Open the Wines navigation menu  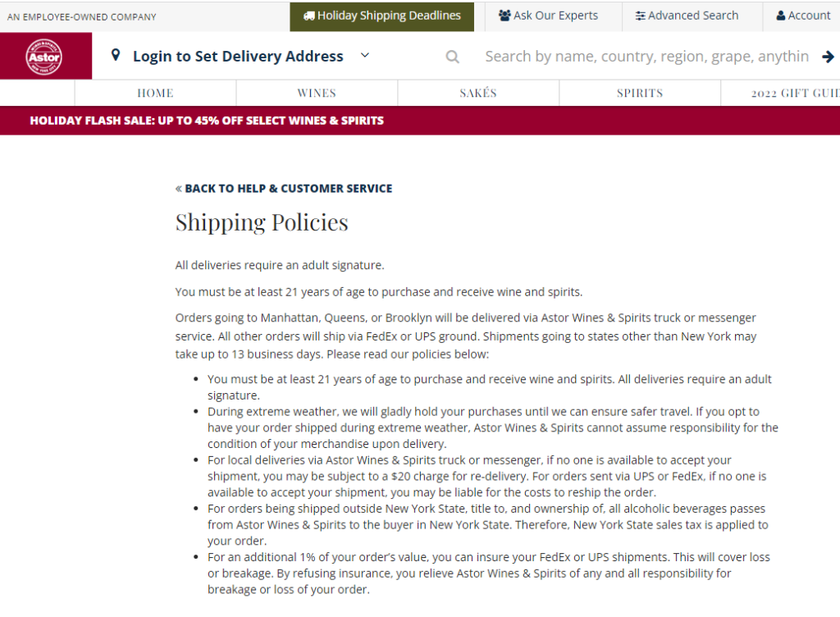coord(317,93)
